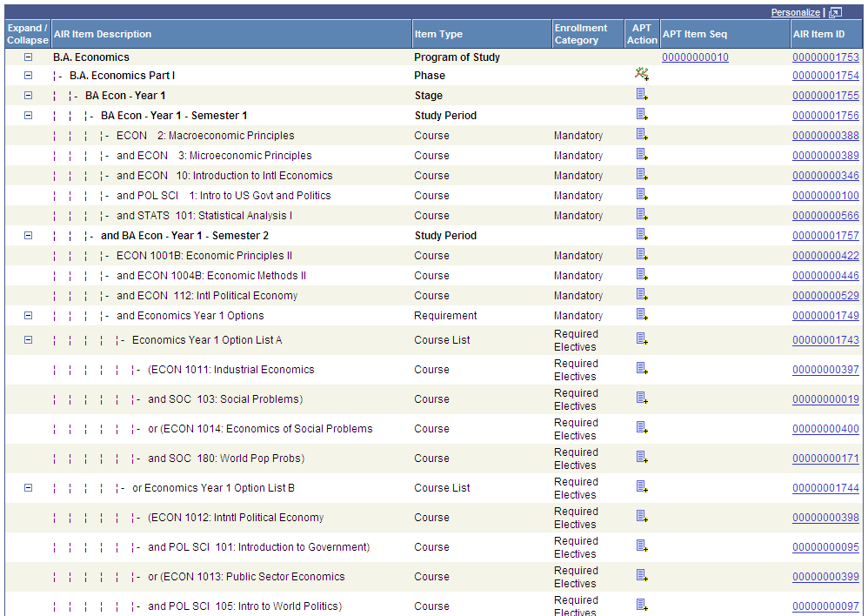The width and height of the screenshot is (868, 616).
Task: Open AIR Item ID 00000000097 for POL SCI 105
Action: coord(825,606)
